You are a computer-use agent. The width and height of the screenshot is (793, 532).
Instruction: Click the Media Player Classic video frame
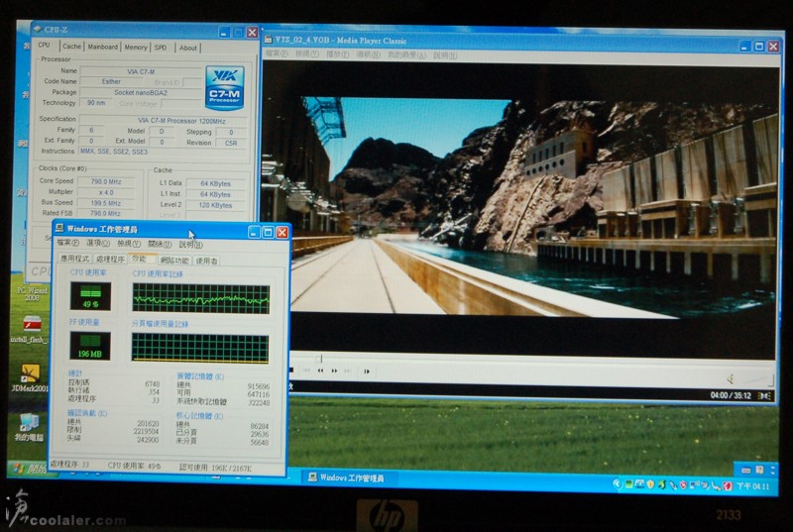(533, 208)
